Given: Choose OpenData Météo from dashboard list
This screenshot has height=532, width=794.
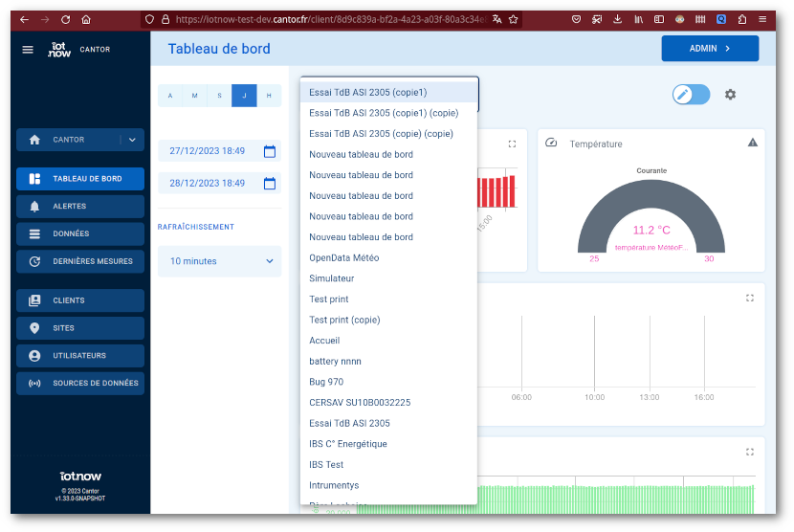Looking at the screenshot, I should (x=344, y=258).
